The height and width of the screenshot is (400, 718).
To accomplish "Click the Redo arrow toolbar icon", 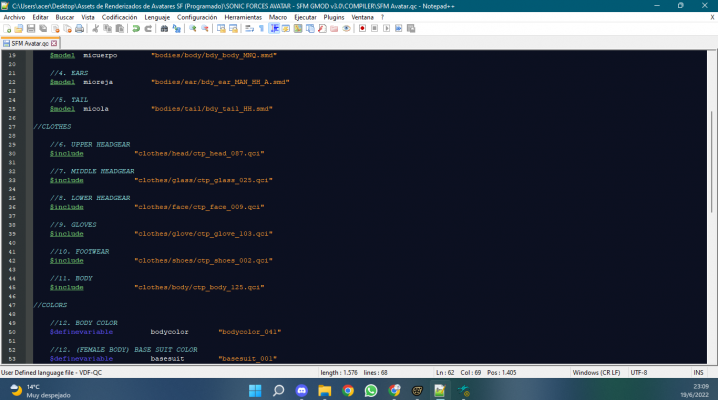I will (147, 29).
